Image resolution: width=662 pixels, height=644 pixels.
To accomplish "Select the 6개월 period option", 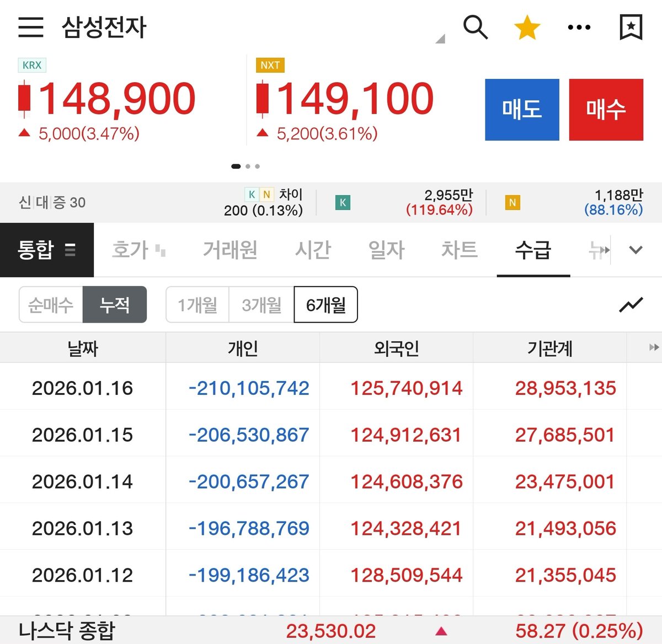I will 325,304.
